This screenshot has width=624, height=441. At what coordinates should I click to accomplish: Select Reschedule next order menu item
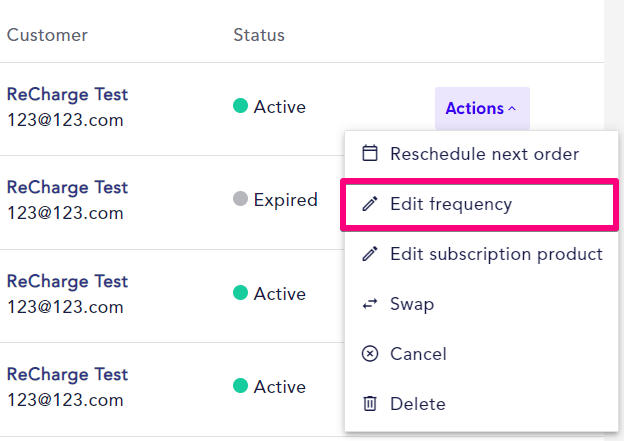482,154
